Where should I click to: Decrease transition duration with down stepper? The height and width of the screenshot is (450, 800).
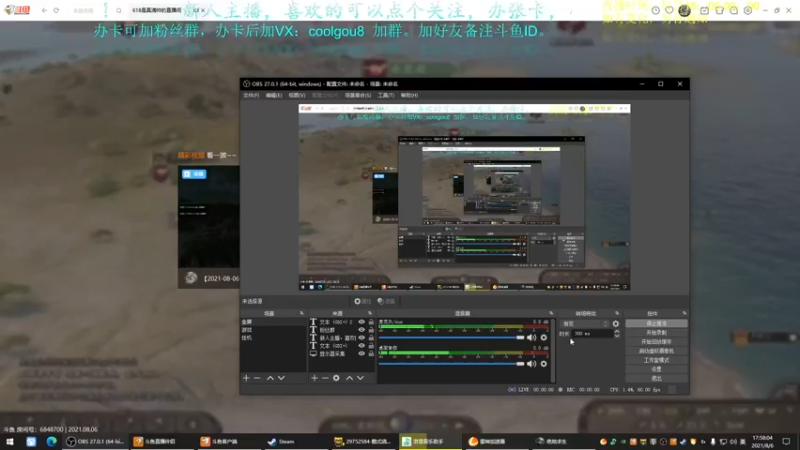coord(617,336)
